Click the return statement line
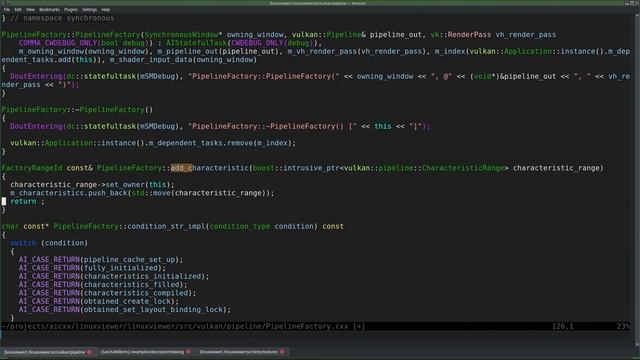 (27, 201)
